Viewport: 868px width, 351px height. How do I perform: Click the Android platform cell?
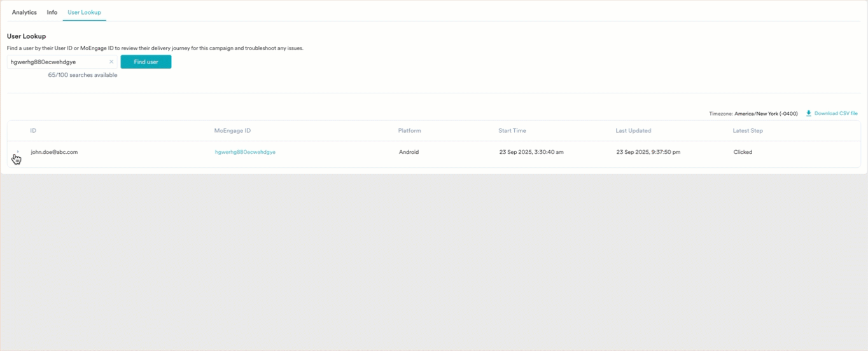409,153
